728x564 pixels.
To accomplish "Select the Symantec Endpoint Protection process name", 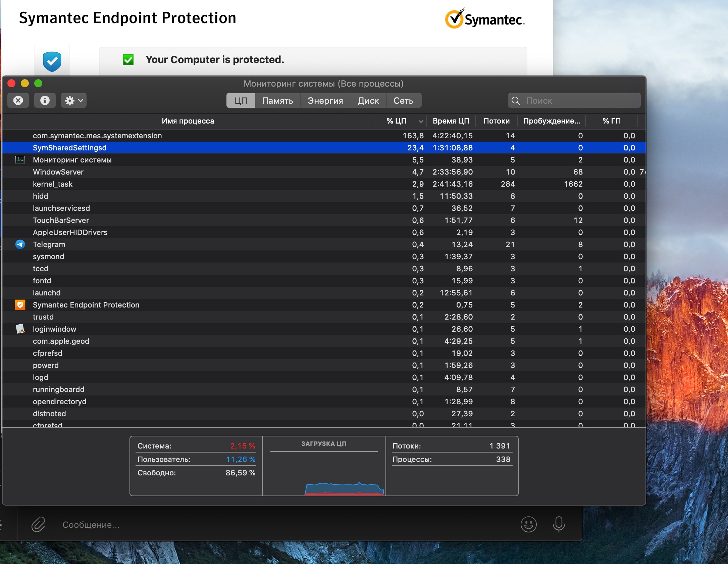I will 86,305.
